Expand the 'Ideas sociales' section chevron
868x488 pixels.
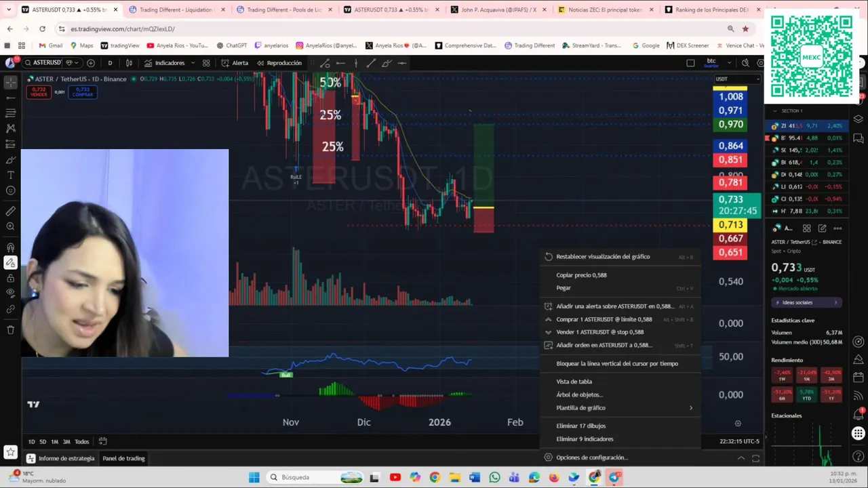click(835, 302)
